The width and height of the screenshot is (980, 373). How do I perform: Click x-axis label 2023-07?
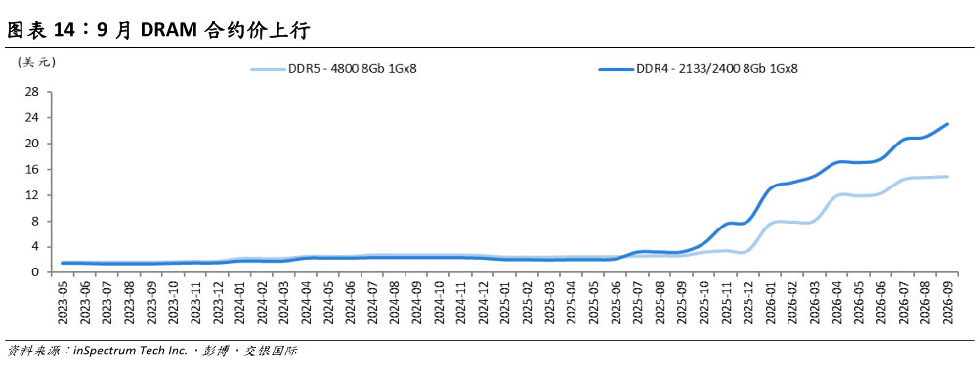[107, 303]
